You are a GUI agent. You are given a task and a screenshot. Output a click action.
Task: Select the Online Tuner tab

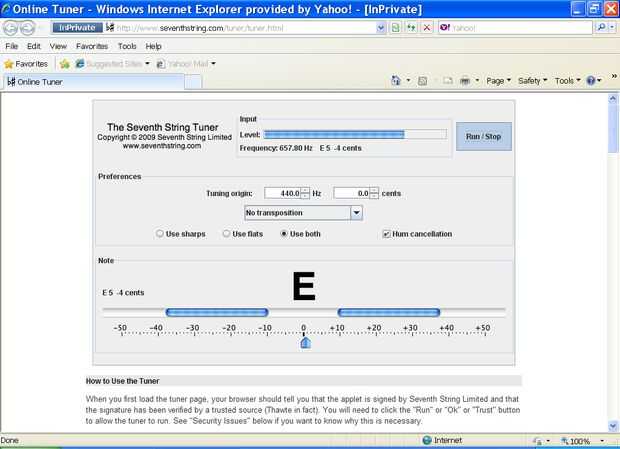94,82
